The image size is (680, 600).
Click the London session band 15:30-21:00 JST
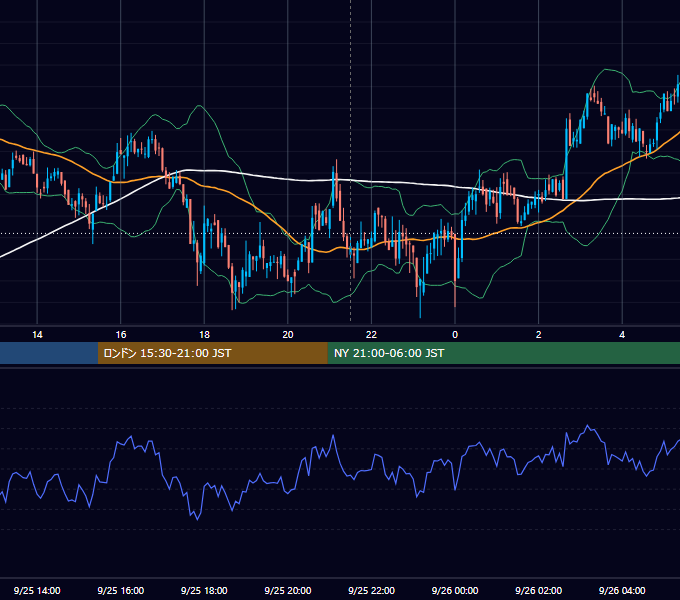coord(212,353)
